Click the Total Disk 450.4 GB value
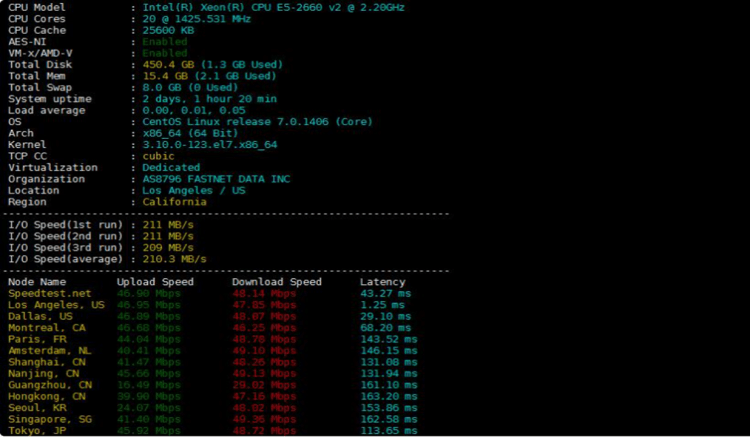 pyautogui.click(x=212, y=65)
